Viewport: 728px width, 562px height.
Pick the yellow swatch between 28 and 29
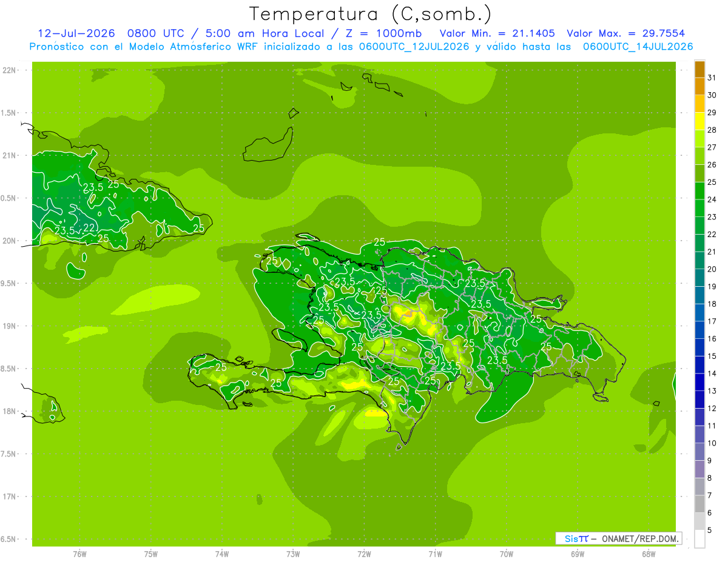[x=699, y=122]
